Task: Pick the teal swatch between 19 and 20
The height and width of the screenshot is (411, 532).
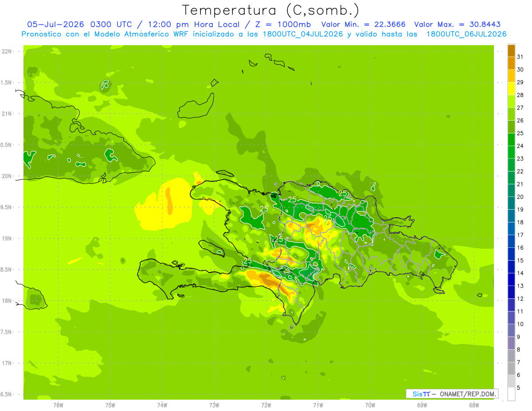Action: [x=511, y=203]
